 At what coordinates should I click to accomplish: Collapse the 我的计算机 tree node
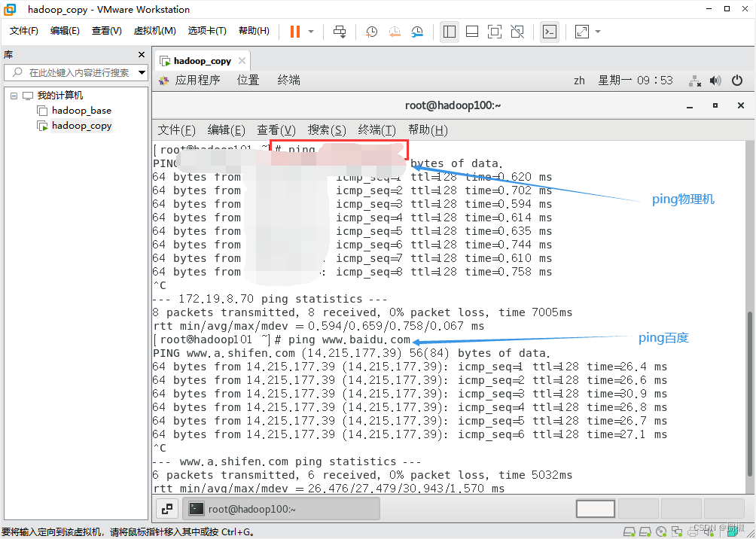(x=14, y=96)
